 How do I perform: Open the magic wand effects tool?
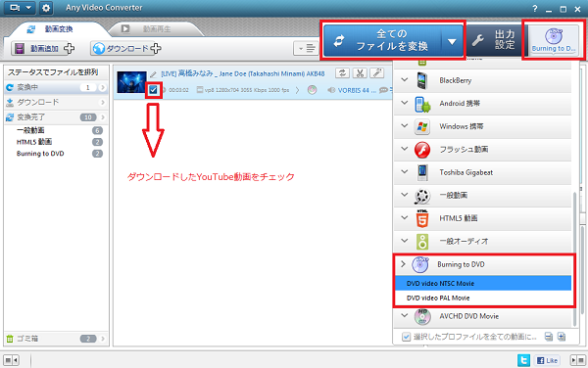tap(377, 73)
